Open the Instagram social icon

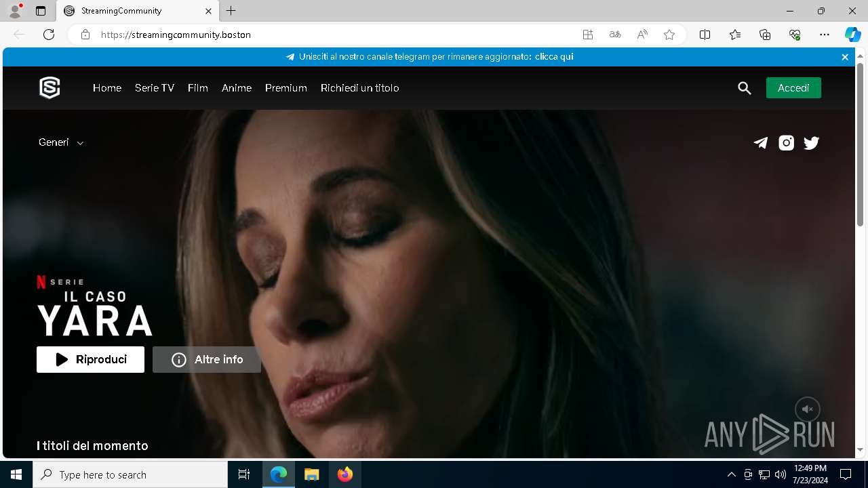786,142
